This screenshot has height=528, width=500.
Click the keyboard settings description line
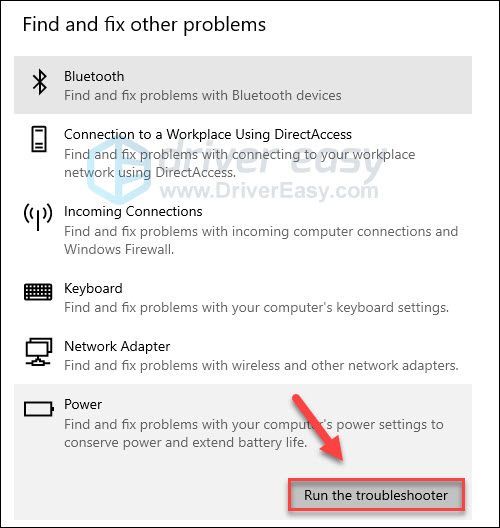[x=256, y=307]
